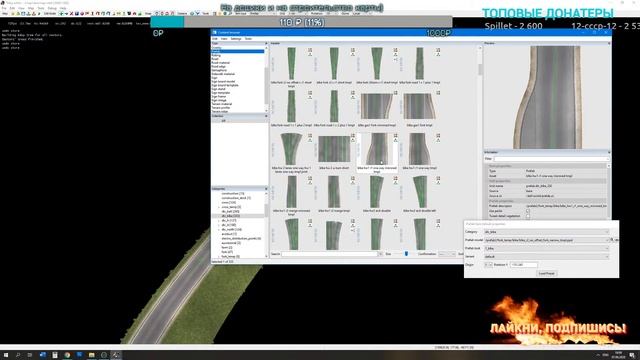Viewport: 640px width, 360px height.
Task: Select blke hw1 r2 merge tmpl thumbnail
Action: [334, 192]
